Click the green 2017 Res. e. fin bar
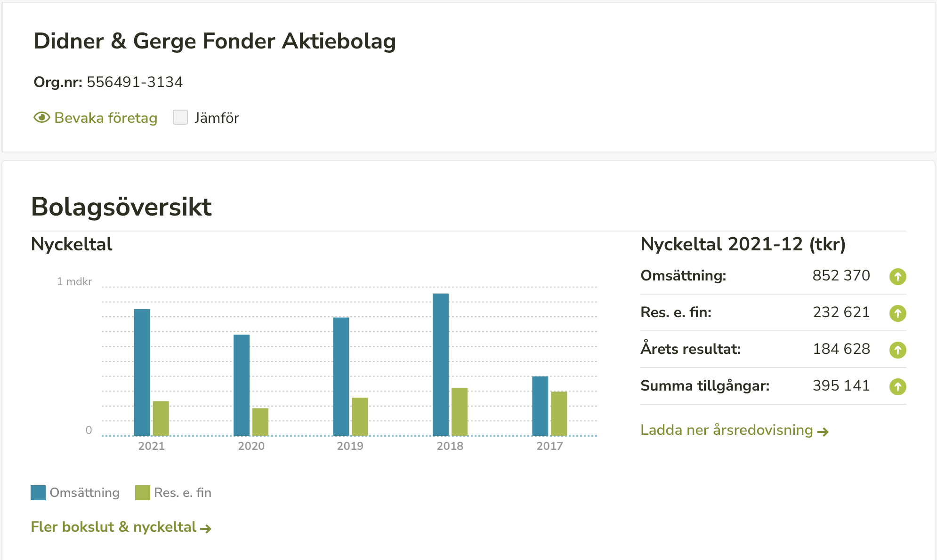 point(559,413)
